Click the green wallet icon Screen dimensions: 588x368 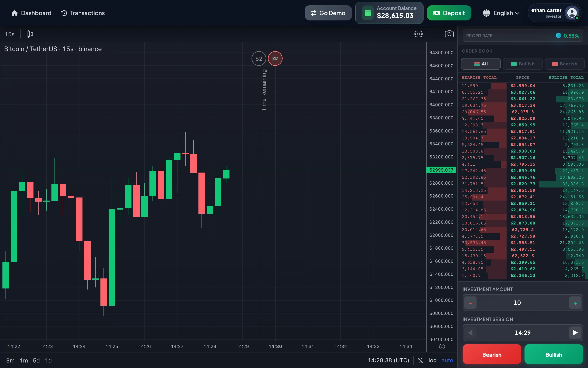click(368, 13)
